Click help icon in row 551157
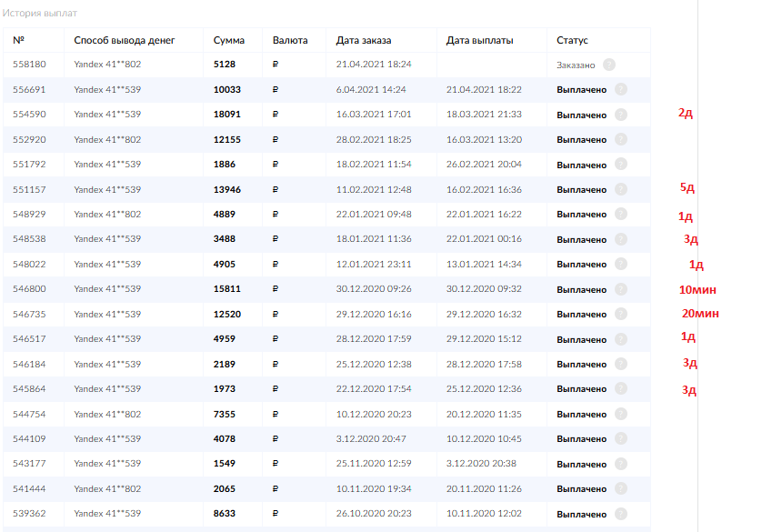772x532 pixels. pos(621,189)
